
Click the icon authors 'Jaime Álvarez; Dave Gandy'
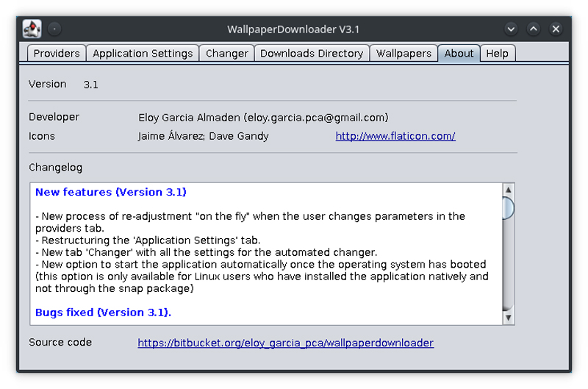click(204, 136)
